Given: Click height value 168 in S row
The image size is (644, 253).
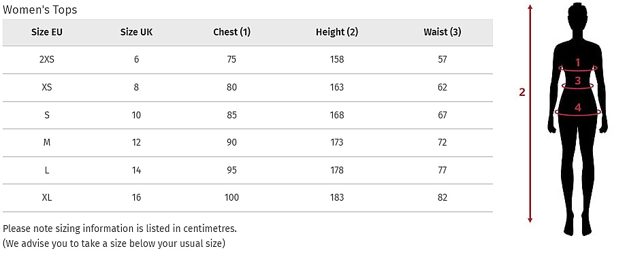Looking at the screenshot, I should tap(337, 115).
